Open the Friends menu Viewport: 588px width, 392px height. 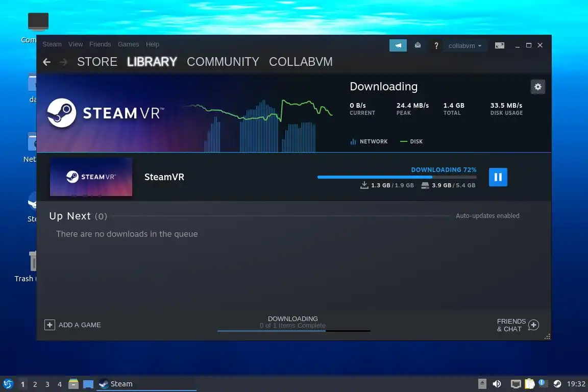coord(100,44)
